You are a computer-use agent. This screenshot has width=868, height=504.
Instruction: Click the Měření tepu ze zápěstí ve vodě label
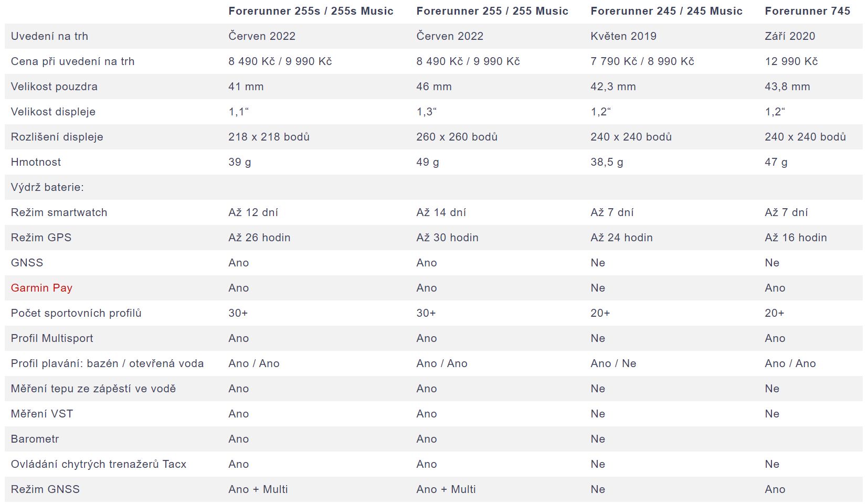(93, 389)
